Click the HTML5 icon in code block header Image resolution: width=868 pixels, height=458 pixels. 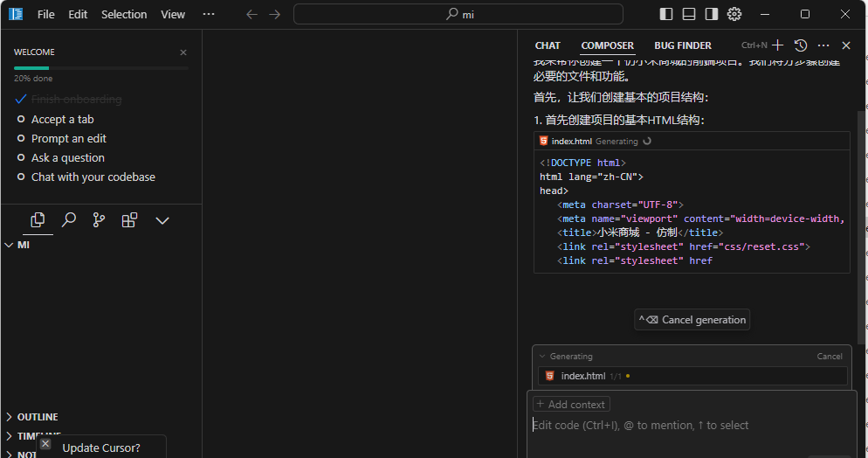(544, 141)
